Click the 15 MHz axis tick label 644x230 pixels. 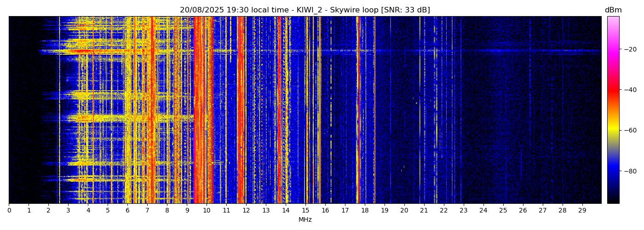(305, 211)
